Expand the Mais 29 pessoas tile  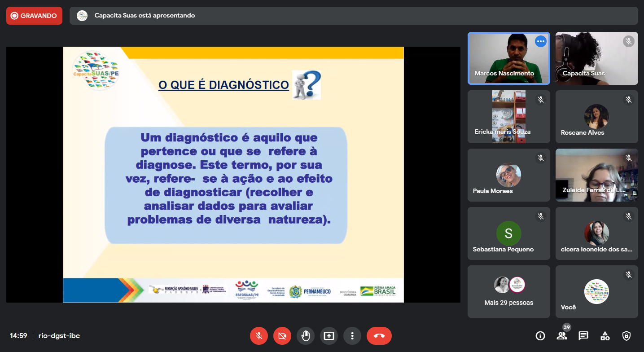508,291
